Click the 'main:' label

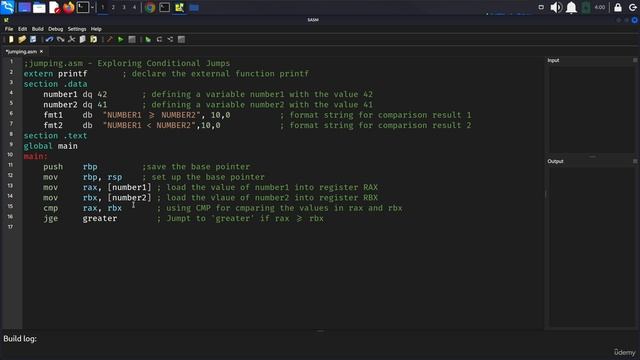(x=36, y=156)
